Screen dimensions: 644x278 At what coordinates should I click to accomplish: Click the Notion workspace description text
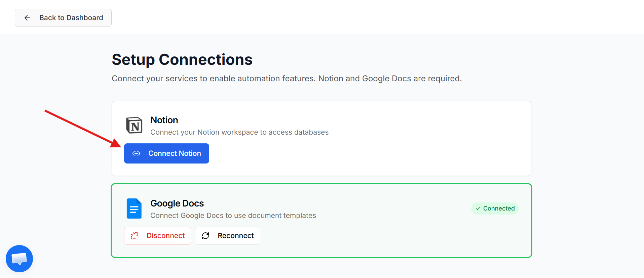(x=239, y=132)
